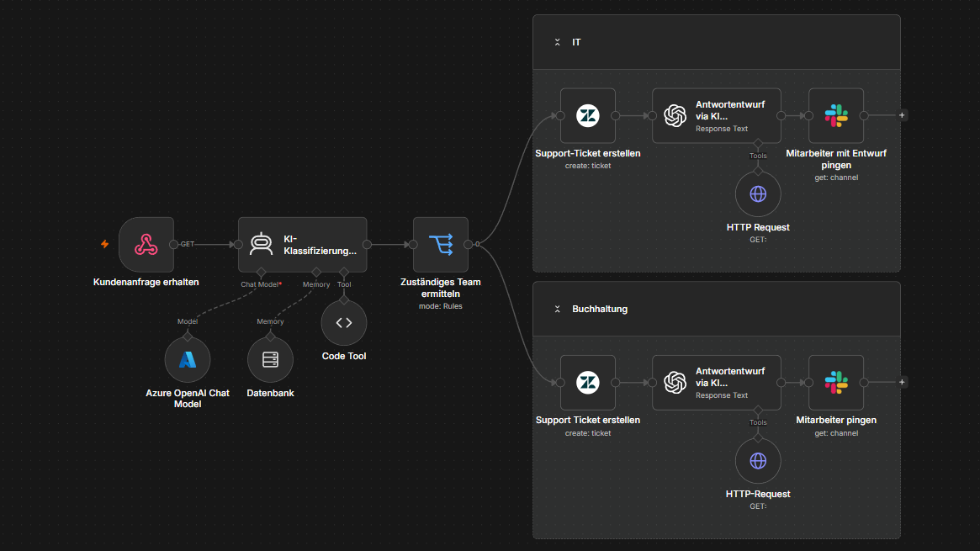Select the HTTP Request node in IT group

(x=758, y=194)
